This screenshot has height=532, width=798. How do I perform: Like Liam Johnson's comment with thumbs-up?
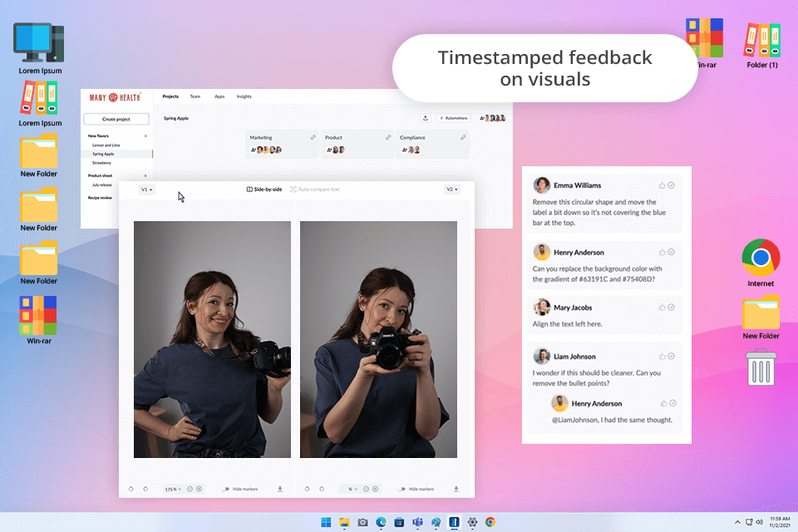pos(663,356)
